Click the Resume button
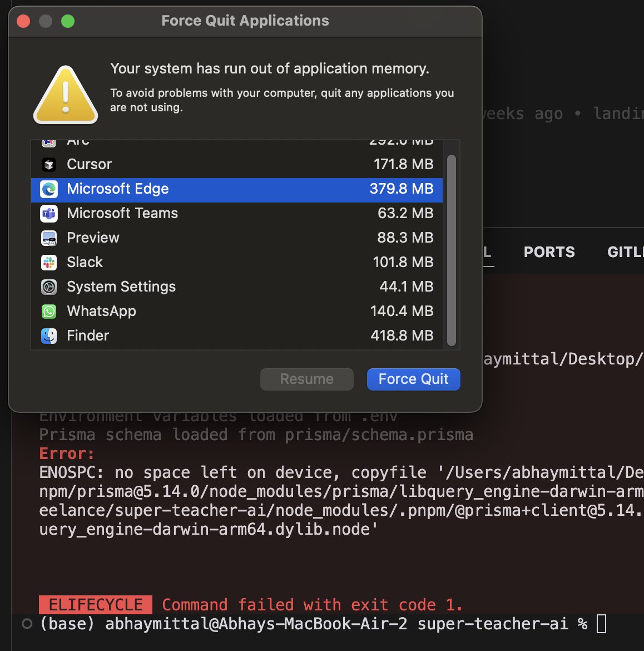This screenshot has width=644, height=651. (x=306, y=379)
